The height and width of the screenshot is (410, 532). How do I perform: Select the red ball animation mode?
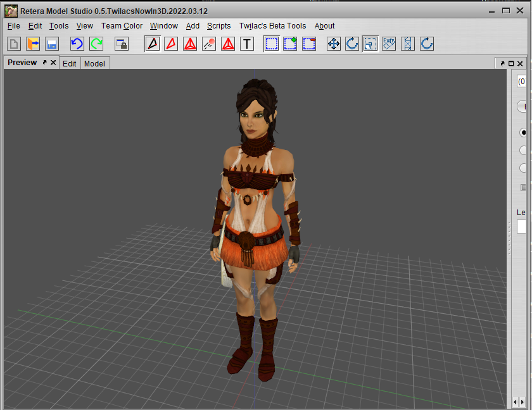click(x=209, y=44)
